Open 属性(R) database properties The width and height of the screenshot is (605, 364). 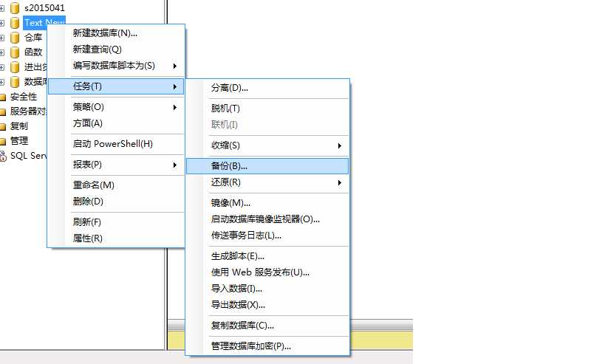(116, 238)
